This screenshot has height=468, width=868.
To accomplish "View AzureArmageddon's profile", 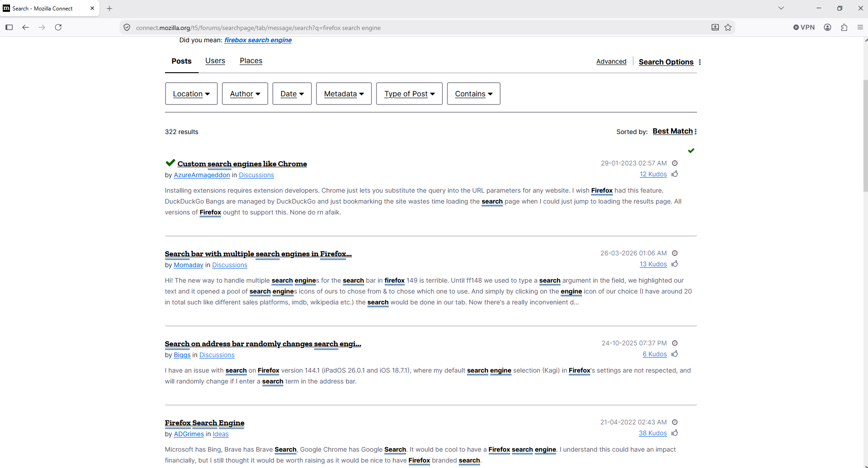I will coord(202,175).
